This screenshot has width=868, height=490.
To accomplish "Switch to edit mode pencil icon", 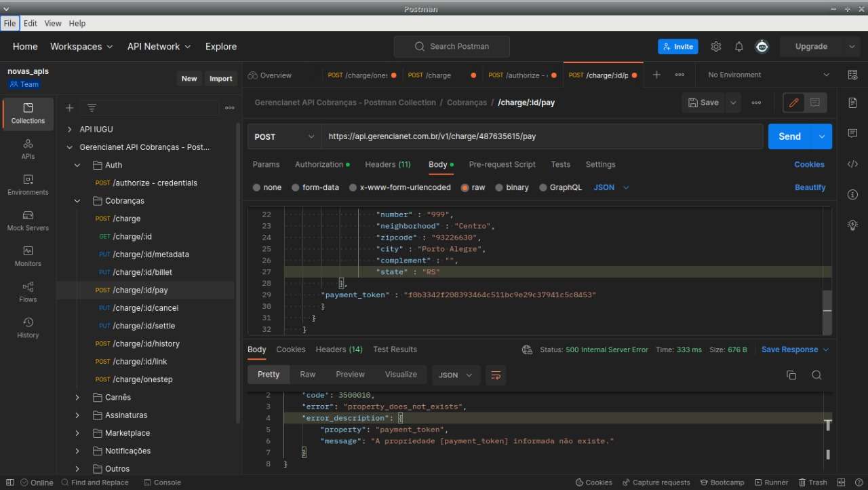I will coord(793,102).
